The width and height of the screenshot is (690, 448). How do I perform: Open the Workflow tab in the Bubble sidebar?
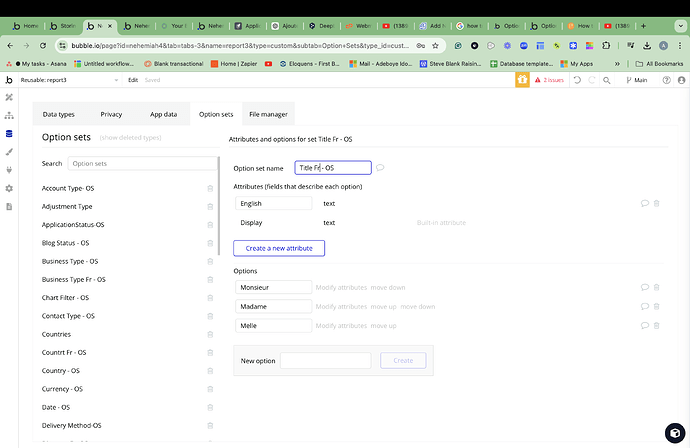[9, 116]
